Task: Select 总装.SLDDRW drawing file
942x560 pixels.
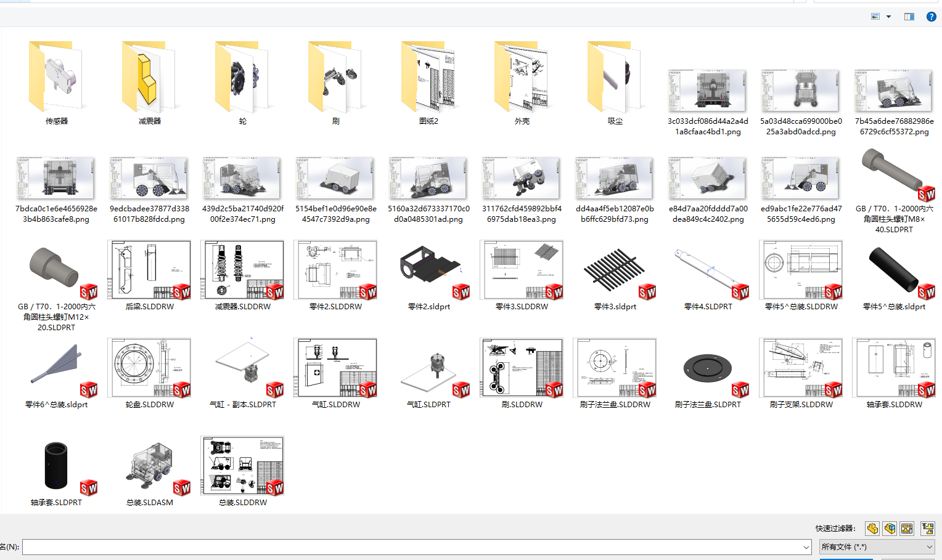Action: (243, 472)
